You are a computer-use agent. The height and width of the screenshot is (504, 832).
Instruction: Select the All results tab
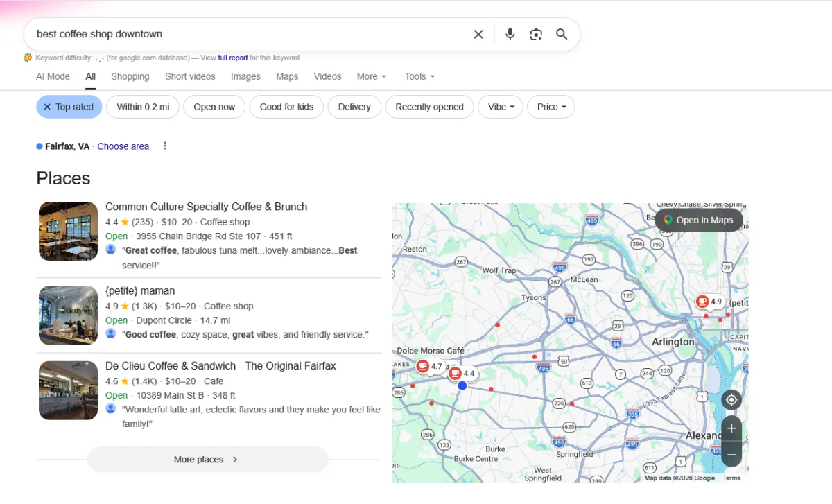pos(91,76)
